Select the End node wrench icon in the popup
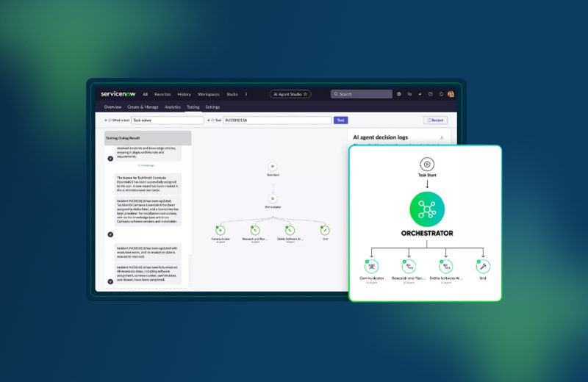Image resolution: width=588 pixels, height=382 pixels. [x=483, y=266]
